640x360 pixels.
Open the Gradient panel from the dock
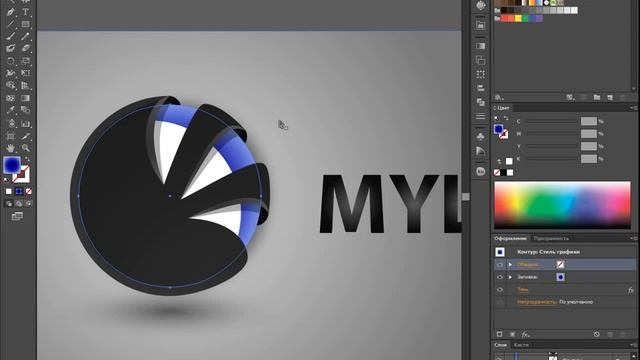(x=480, y=46)
